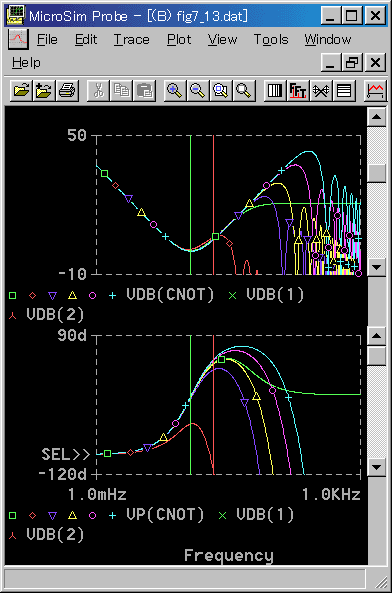Viewport: 392px width, 593px height.
Task: Click yellow triangle symbol in lower legend
Action: pyautogui.click(x=72, y=515)
